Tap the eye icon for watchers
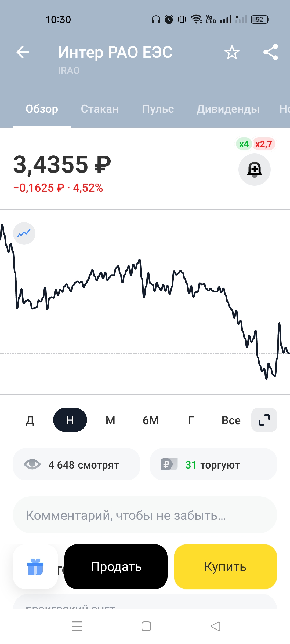Screen dimensions: 290x644 [32, 464]
